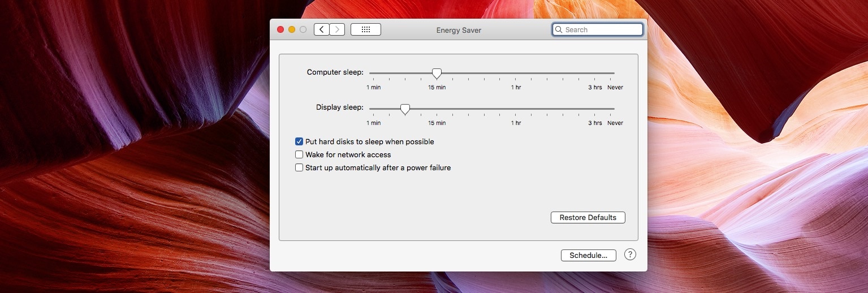Click the Display sleep slider handle
The width and height of the screenshot is (868, 293).
coord(405,109)
